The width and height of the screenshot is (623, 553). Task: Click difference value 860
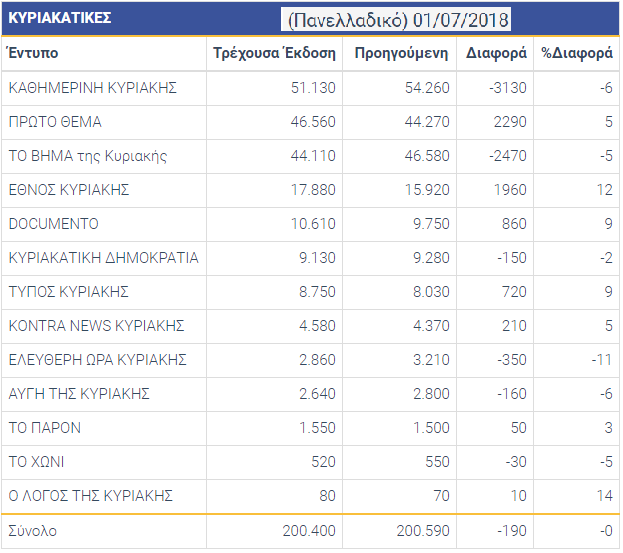coord(515,224)
